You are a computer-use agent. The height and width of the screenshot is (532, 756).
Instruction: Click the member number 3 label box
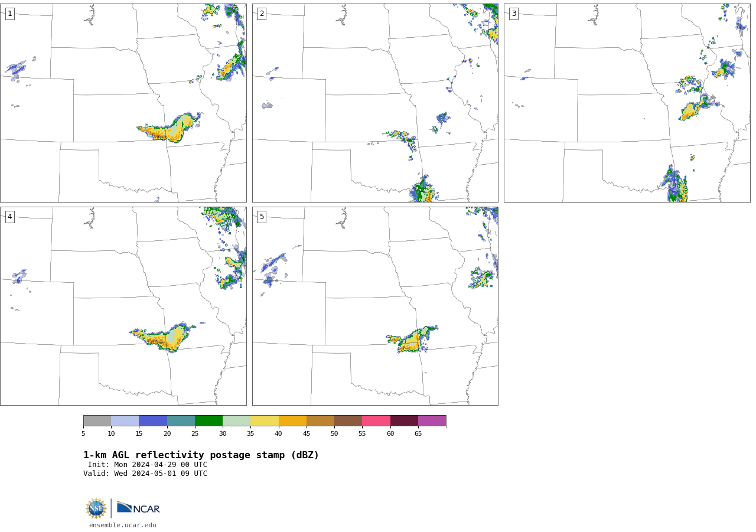click(513, 14)
